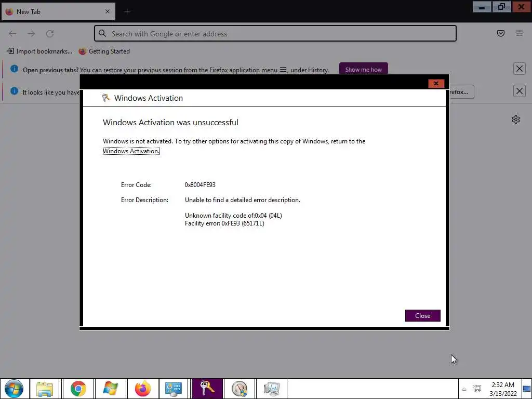Close the Windows Activation dialog with red X
This screenshot has width=532, height=399.
436,84
